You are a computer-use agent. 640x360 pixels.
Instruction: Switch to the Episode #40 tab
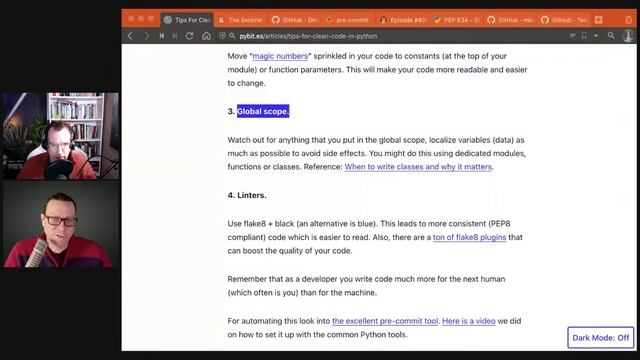click(x=402, y=20)
